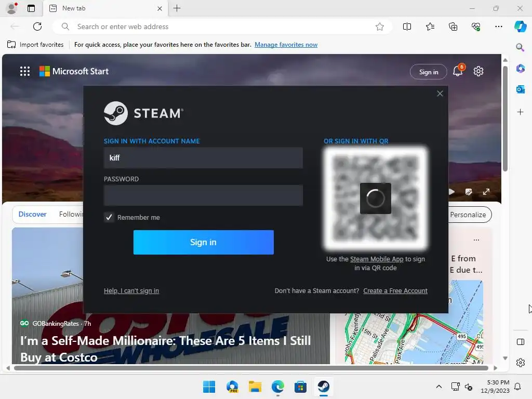Open the Favorites list icon
This screenshot has width=532, height=399.
point(430,26)
